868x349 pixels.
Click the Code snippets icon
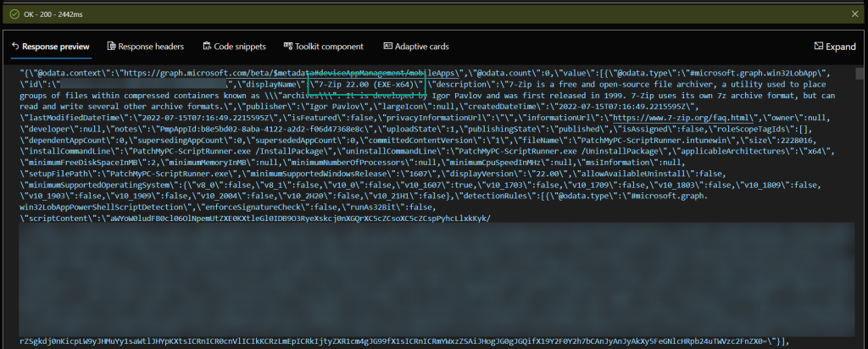[207, 46]
